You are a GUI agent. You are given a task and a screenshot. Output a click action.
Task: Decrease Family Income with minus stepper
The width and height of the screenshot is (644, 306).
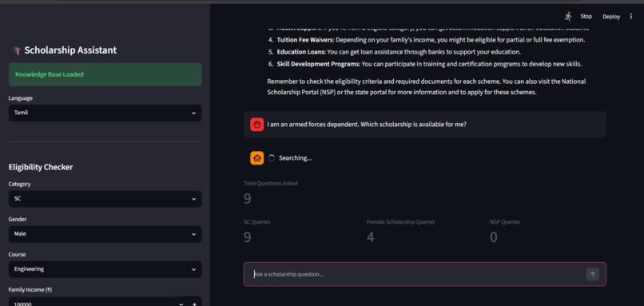click(181, 304)
